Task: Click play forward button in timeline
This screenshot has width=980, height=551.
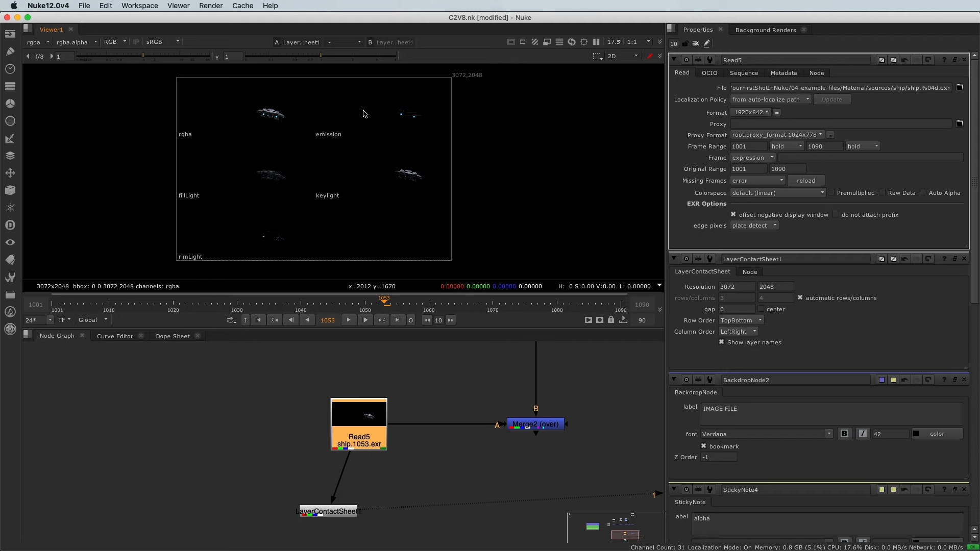Action: click(348, 320)
